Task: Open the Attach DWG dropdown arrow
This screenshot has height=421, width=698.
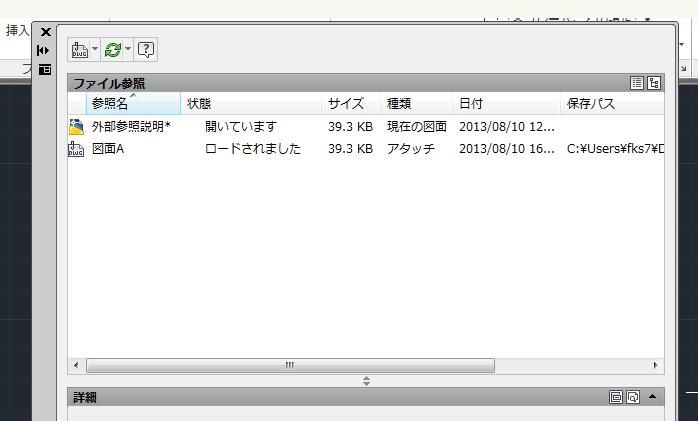Action: (x=95, y=49)
